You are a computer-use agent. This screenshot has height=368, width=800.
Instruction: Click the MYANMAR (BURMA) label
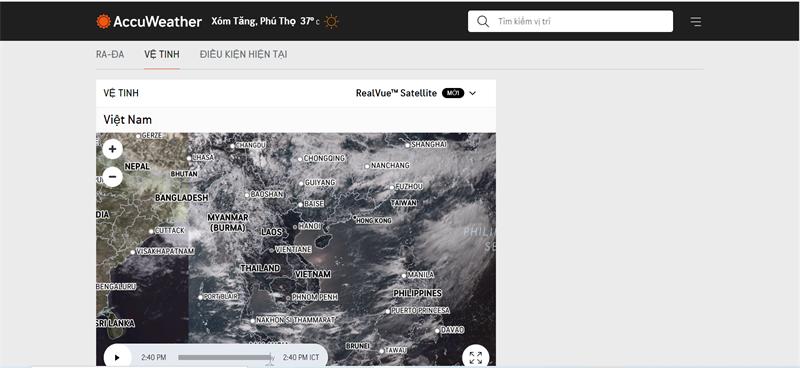click(228, 222)
